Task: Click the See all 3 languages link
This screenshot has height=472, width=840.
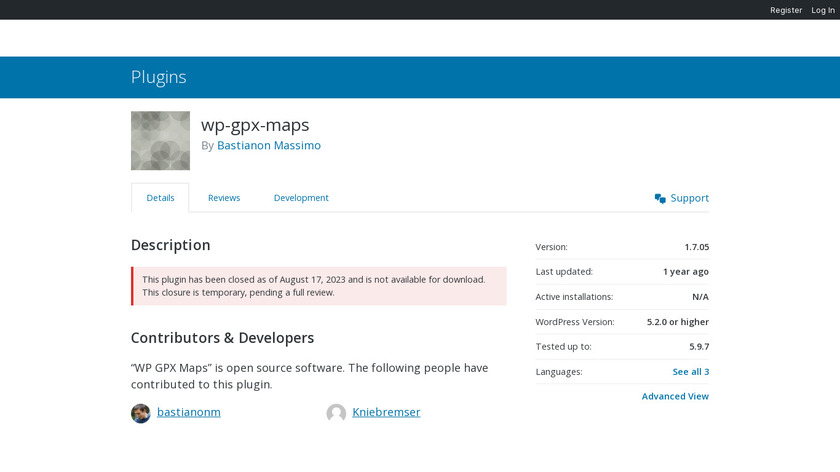Action: coord(690,372)
